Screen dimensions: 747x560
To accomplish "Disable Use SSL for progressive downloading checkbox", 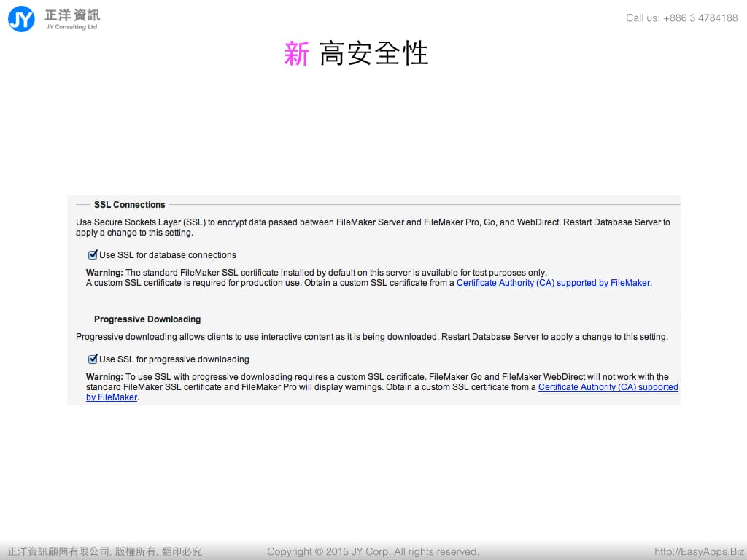I will pyautogui.click(x=93, y=359).
